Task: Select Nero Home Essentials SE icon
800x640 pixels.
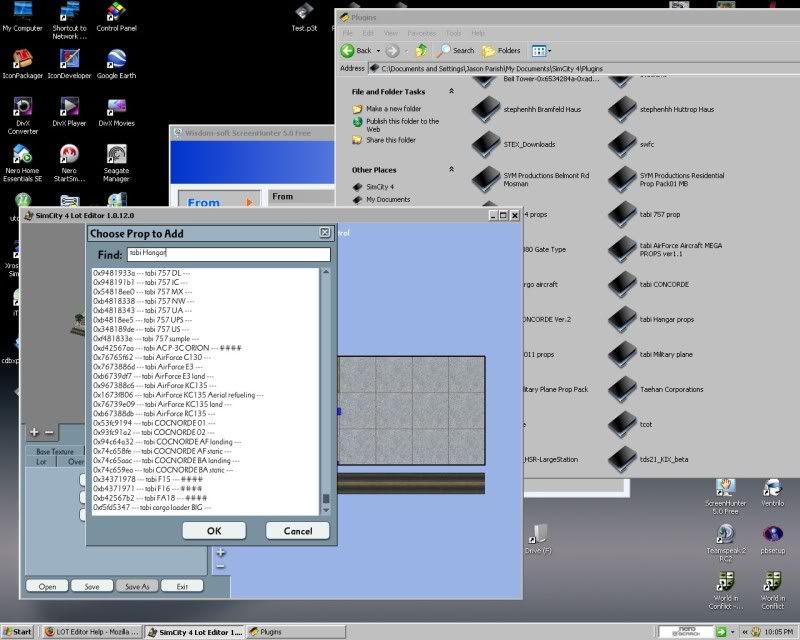Action: point(22,163)
